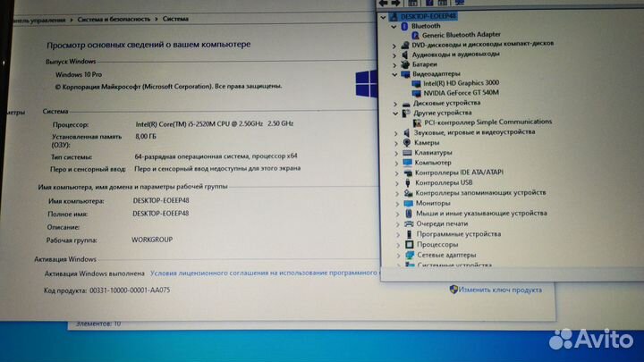The image size is (644, 362).
Task: Expand the Процессоры category chevron
Action: click(x=398, y=246)
